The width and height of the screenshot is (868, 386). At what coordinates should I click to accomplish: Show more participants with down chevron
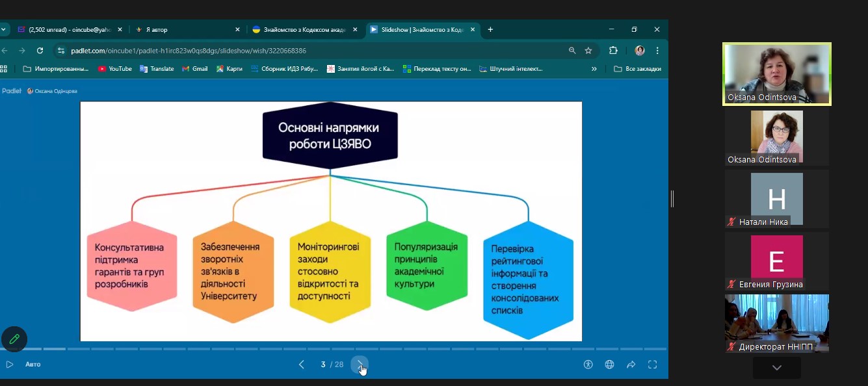(x=776, y=368)
